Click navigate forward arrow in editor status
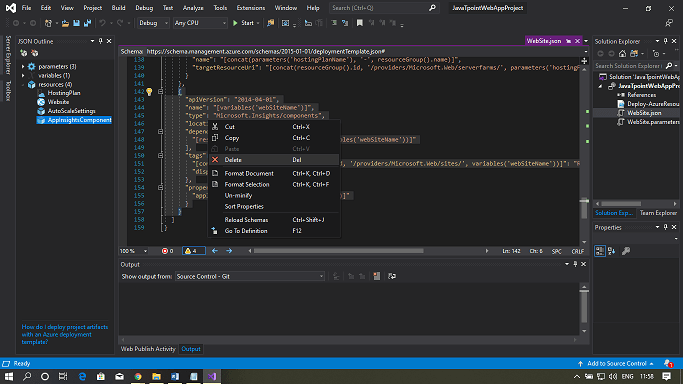The height and width of the screenshot is (384, 683). pos(229,251)
